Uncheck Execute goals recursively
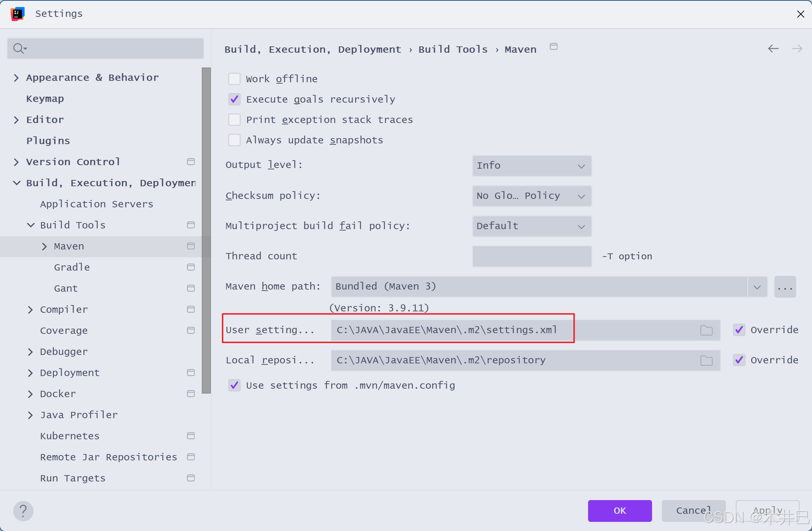The height and width of the screenshot is (531, 812). pyautogui.click(x=234, y=99)
